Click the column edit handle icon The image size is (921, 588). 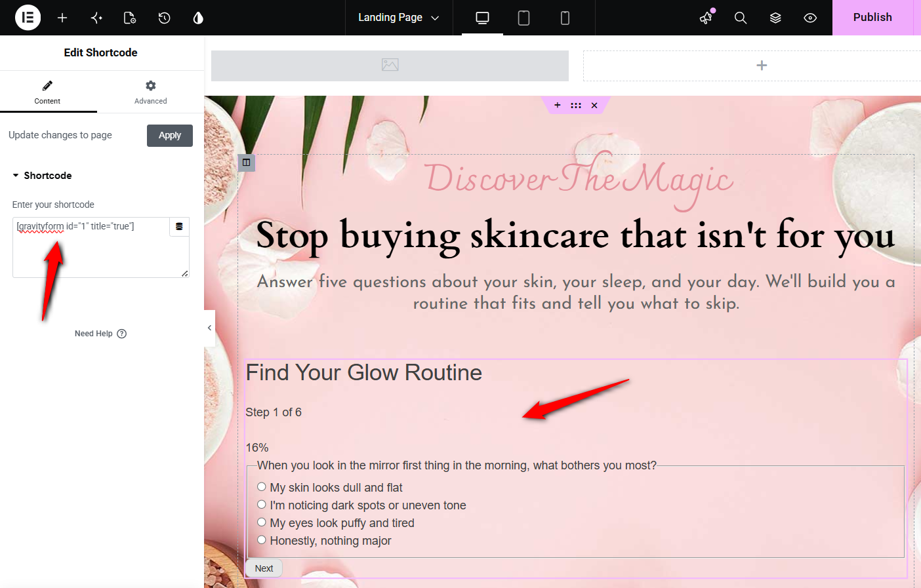tap(247, 163)
